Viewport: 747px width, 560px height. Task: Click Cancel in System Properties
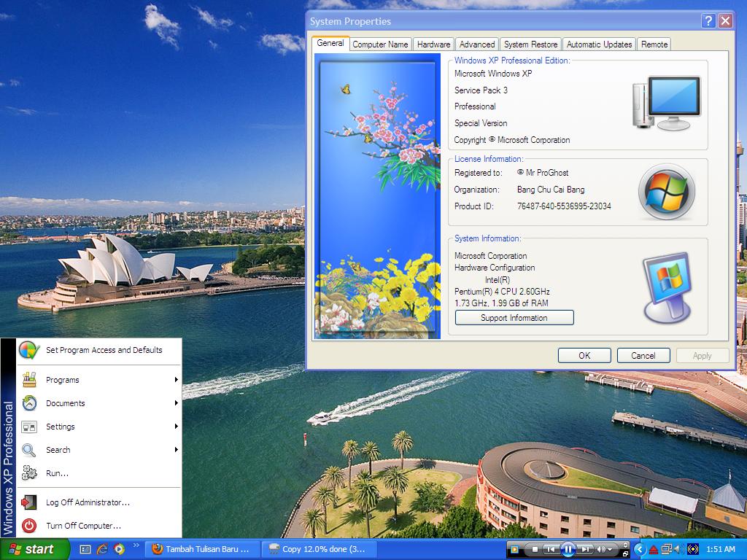point(643,355)
